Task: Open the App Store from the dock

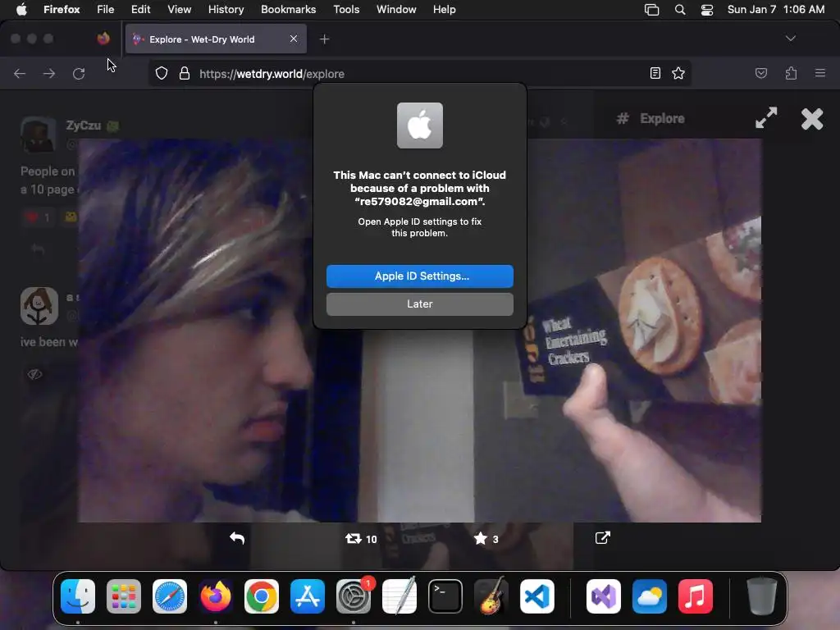Action: 308,596
